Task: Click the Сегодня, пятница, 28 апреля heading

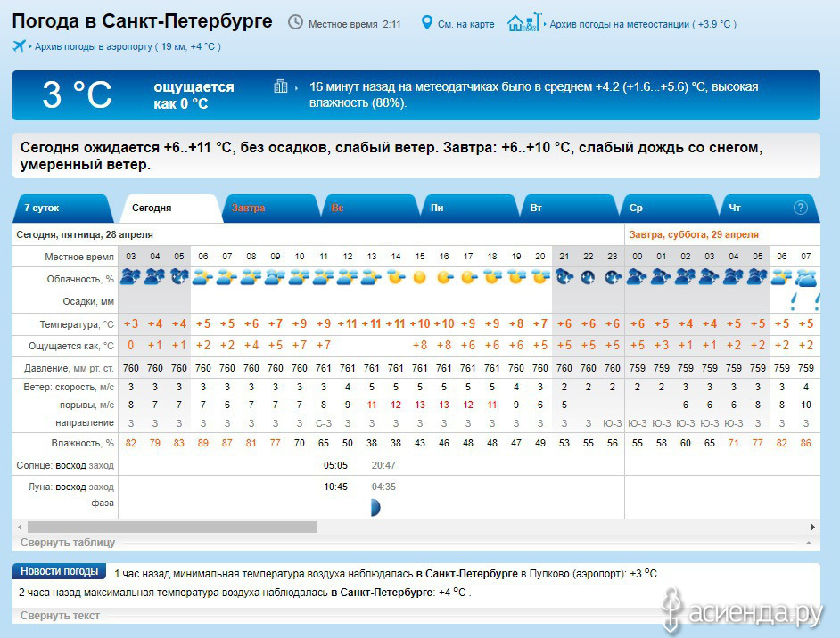Action: (85, 234)
